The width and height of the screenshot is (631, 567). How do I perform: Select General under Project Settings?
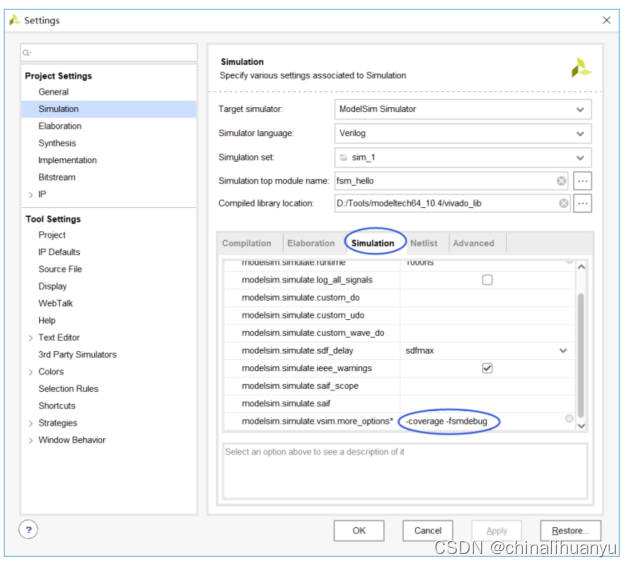[x=54, y=92]
